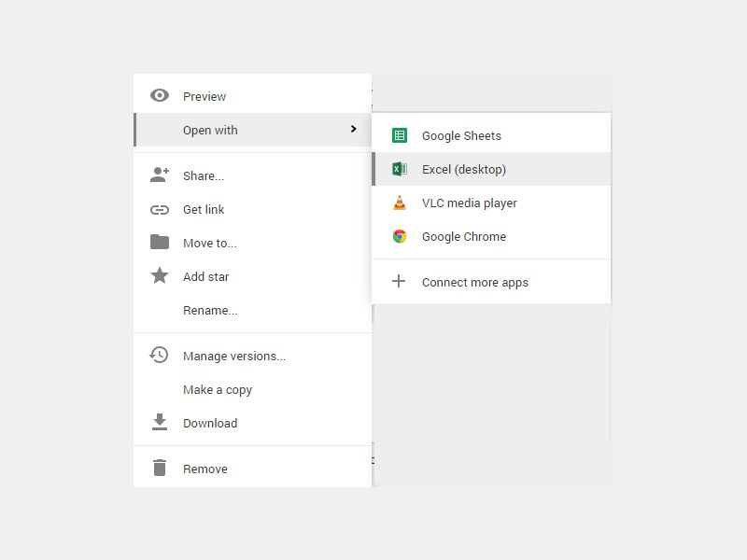Expand the Open with submenu arrow
747x560 pixels.
point(353,129)
